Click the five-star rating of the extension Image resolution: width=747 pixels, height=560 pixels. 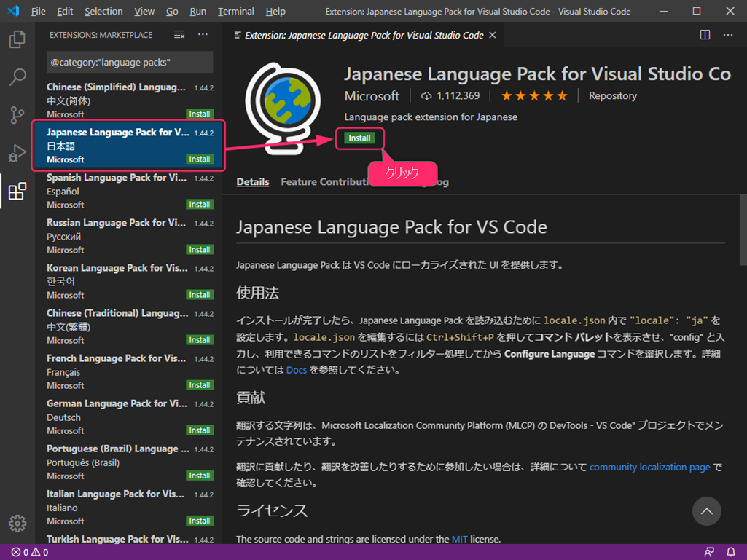(x=534, y=96)
